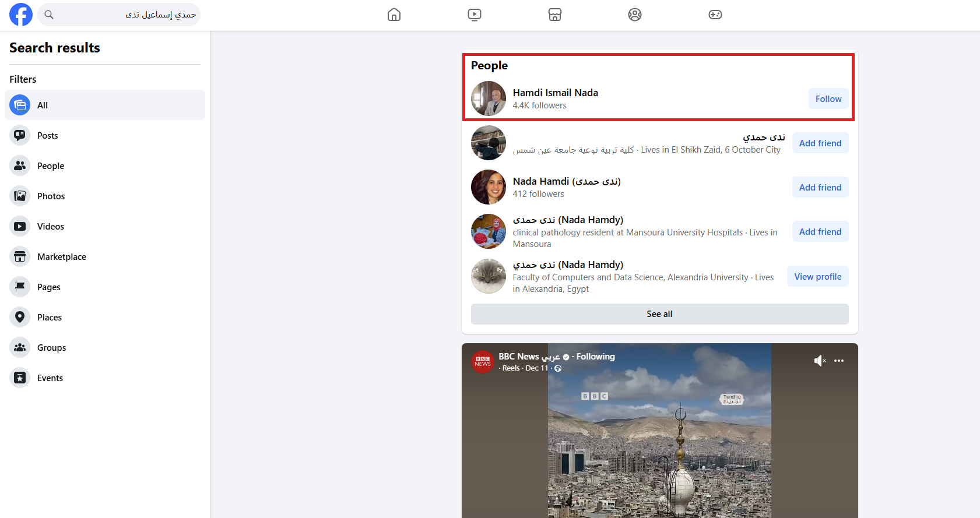Open the BBC News page avatar
This screenshot has height=518, width=980.
click(x=483, y=362)
